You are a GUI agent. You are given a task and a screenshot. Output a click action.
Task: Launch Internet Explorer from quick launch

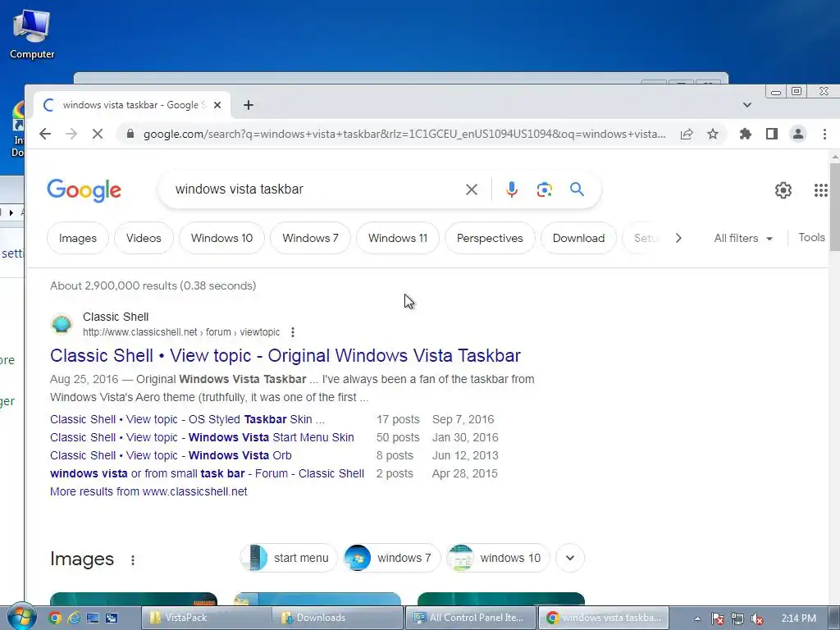[73, 618]
